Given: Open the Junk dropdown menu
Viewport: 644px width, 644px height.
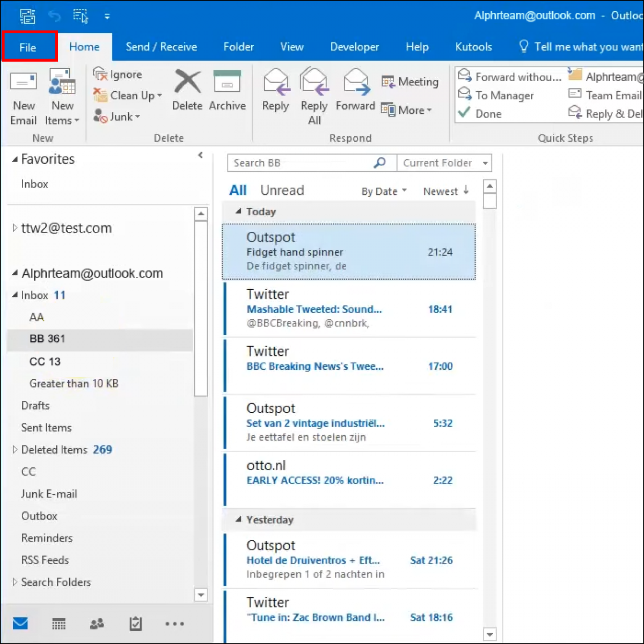Looking at the screenshot, I should 117,116.
